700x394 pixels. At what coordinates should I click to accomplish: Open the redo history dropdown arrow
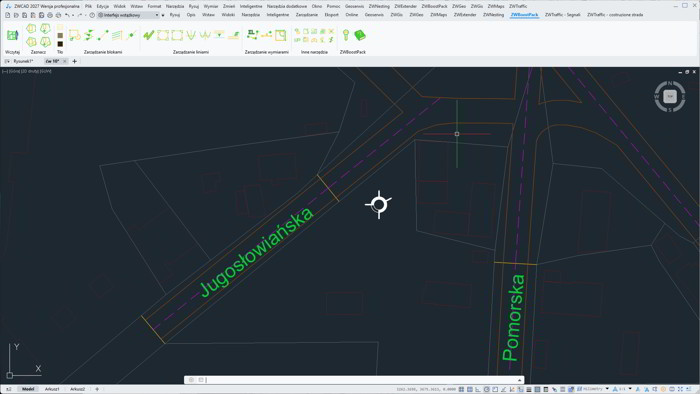[85, 15]
